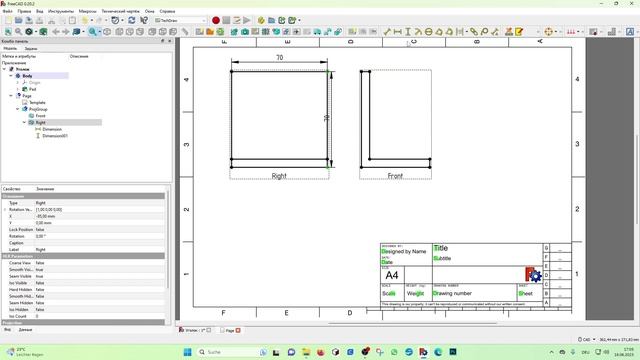The height and width of the screenshot is (360, 640).
Task: Start macro recording with the red circle
Action: point(216,20)
